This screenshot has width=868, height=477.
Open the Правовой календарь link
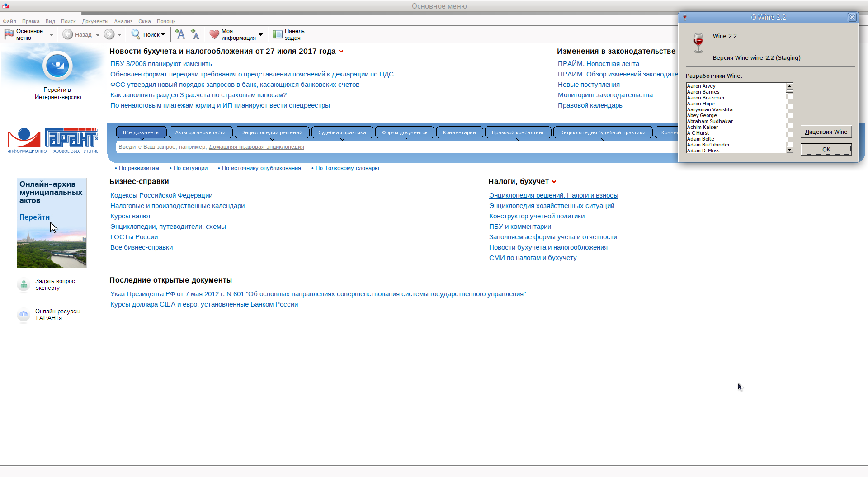click(x=590, y=105)
